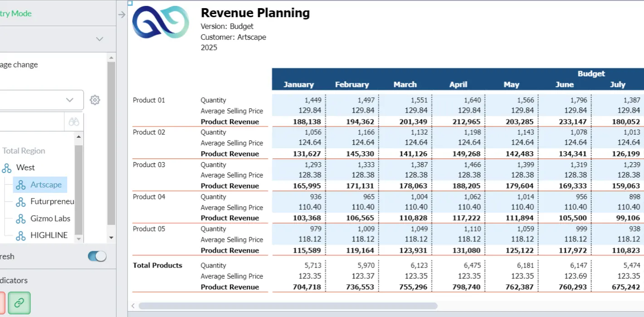This screenshot has width=644, height=317.
Task: Open the dropdown combo box arrow
Action: (x=70, y=100)
